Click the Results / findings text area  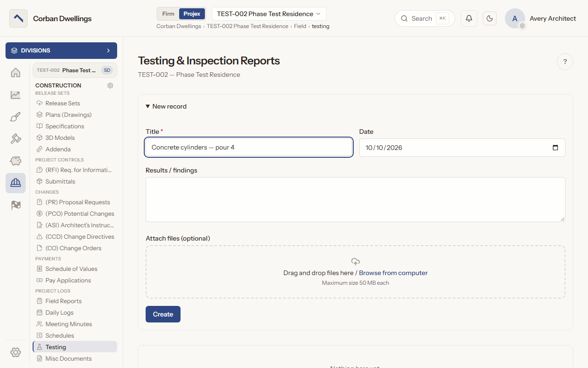pos(356,200)
